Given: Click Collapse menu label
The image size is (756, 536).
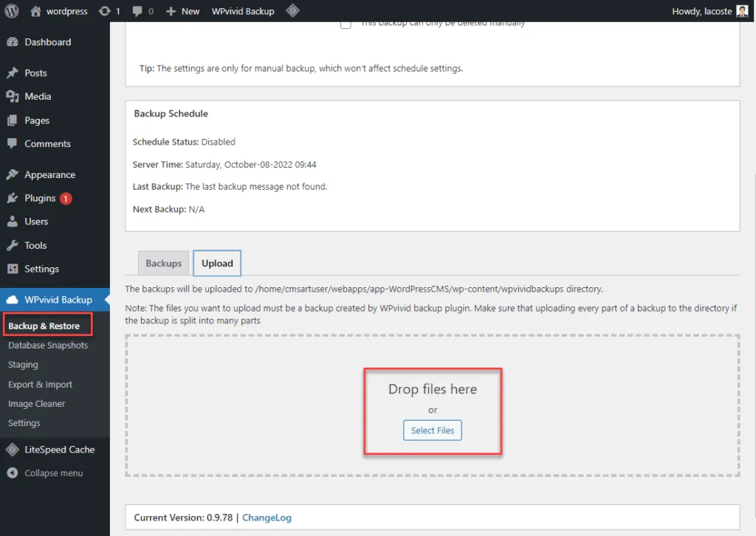Looking at the screenshot, I should click(53, 473).
